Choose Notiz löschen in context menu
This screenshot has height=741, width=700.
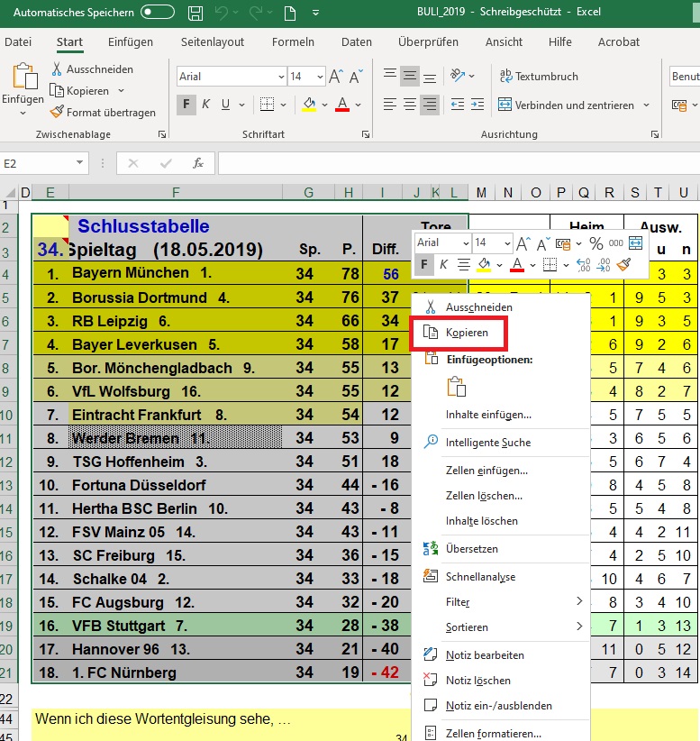pyautogui.click(x=501, y=680)
